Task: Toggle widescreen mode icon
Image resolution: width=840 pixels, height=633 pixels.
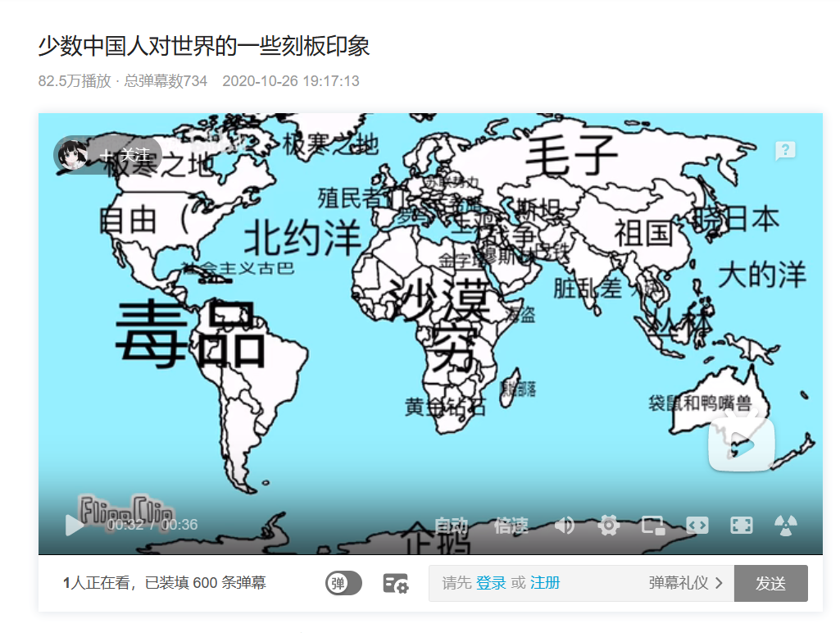Action: [x=697, y=526]
